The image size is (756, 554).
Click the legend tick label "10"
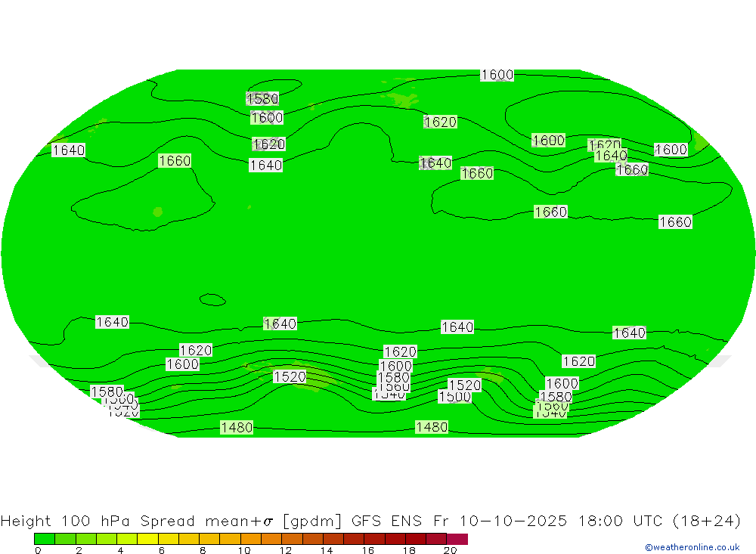click(x=244, y=550)
